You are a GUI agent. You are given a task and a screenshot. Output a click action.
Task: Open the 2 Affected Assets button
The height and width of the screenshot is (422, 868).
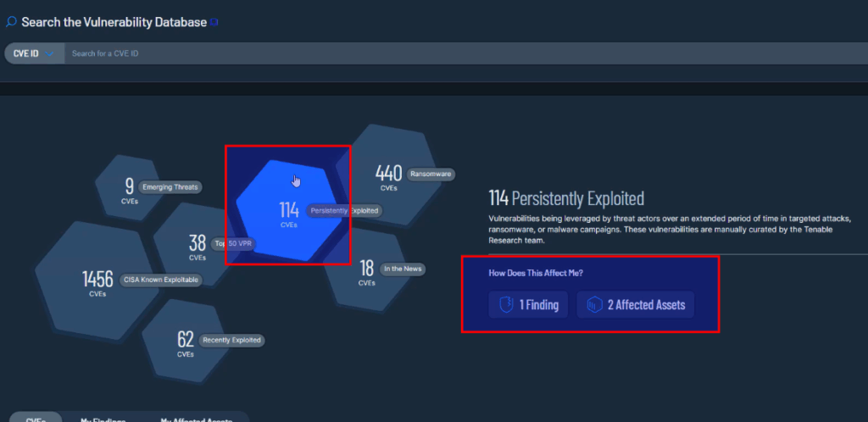(x=636, y=305)
